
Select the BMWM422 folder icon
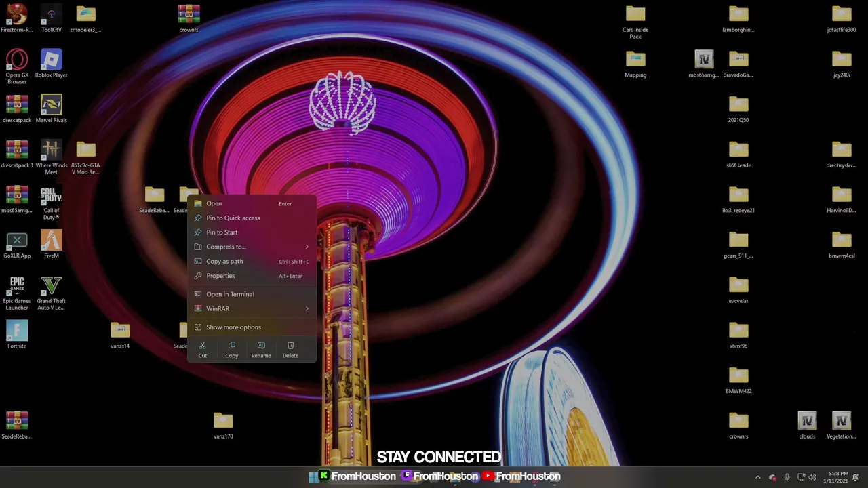[738, 380]
